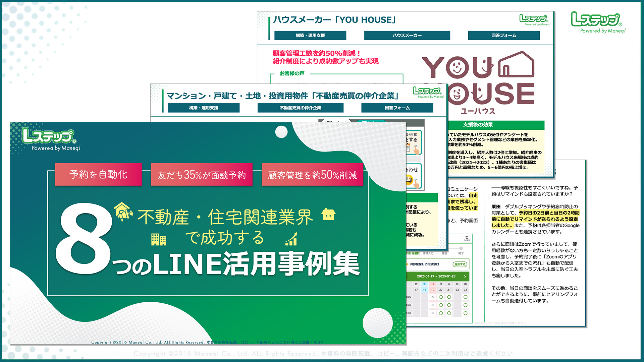Viewport: 644px width, 362px height.
Task: Go back a week using the left chevron
Action: point(408,277)
